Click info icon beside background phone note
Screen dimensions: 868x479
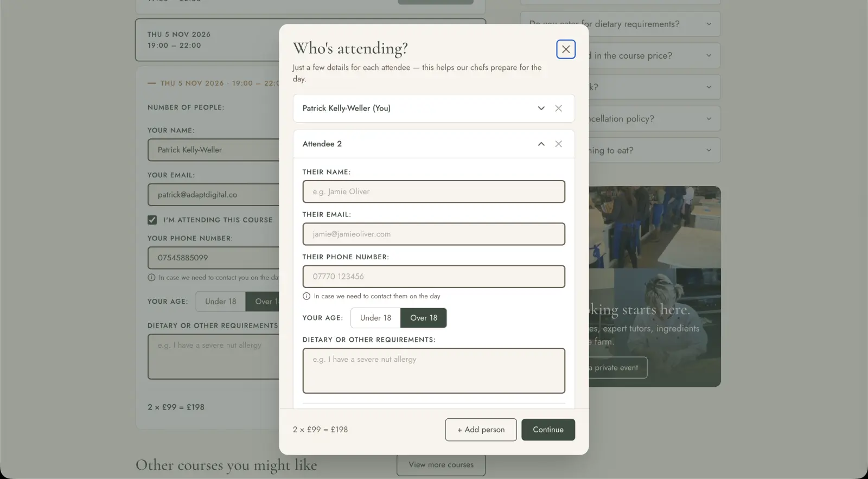[151, 277]
